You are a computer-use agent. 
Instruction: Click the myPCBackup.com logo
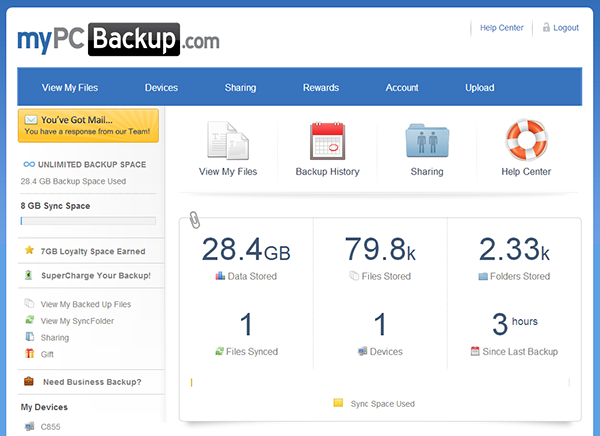click(x=118, y=39)
